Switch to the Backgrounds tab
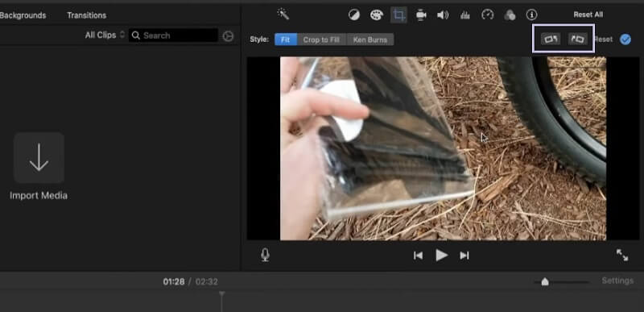 tap(23, 15)
